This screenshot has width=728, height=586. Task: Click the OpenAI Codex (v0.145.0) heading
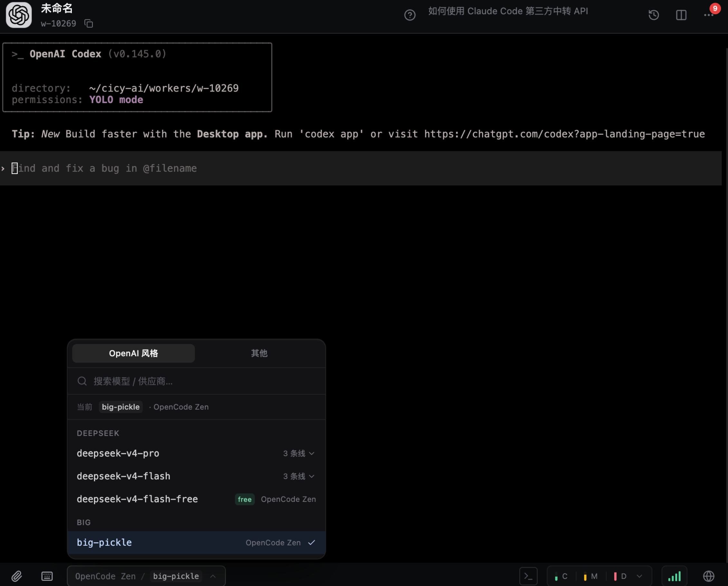pyautogui.click(x=98, y=54)
